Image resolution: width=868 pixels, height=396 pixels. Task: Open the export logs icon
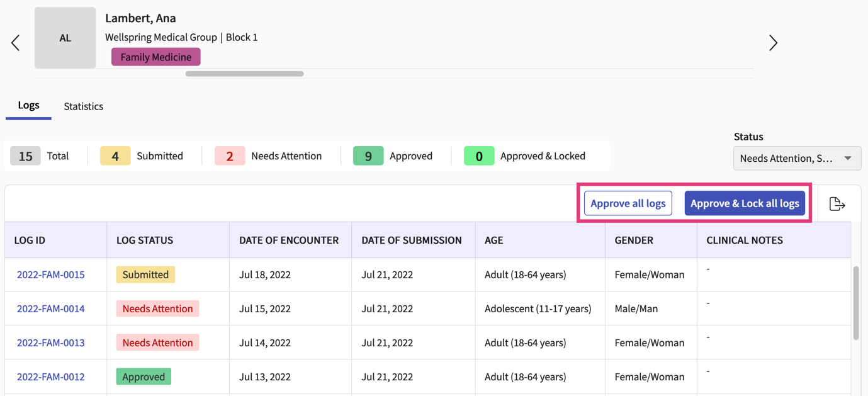click(837, 203)
